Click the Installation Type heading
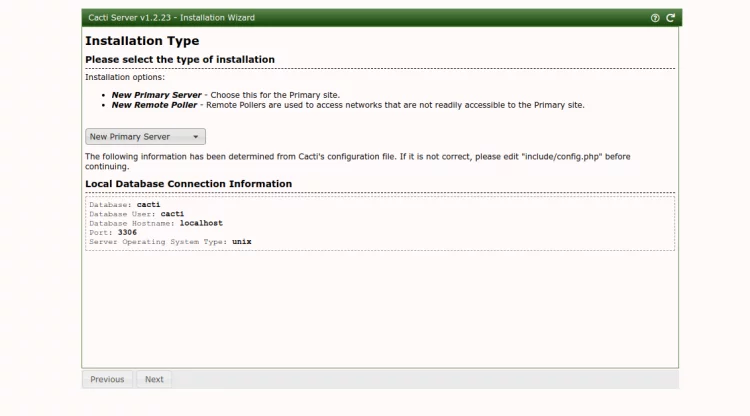This screenshot has width=750, height=416. point(142,41)
